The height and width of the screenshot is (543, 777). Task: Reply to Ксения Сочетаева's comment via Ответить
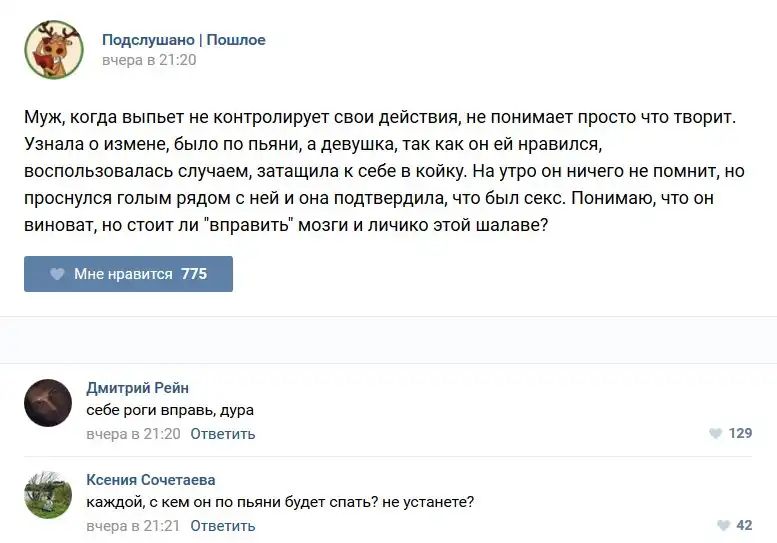tap(222, 526)
